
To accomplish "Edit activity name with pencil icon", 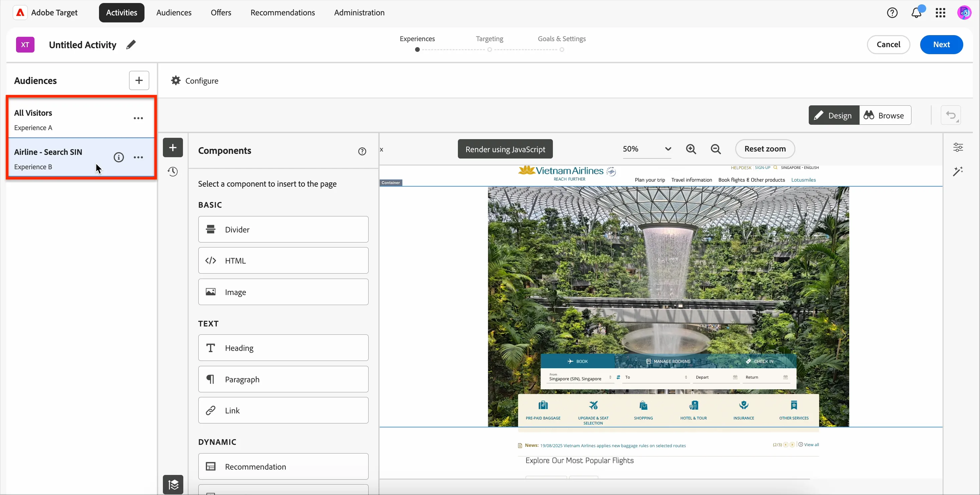I will coord(131,44).
